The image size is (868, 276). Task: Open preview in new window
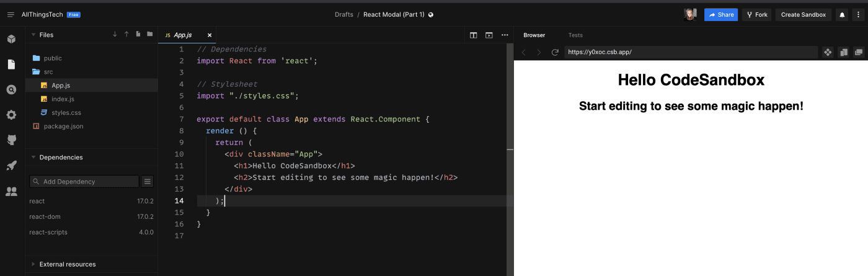[859, 53]
